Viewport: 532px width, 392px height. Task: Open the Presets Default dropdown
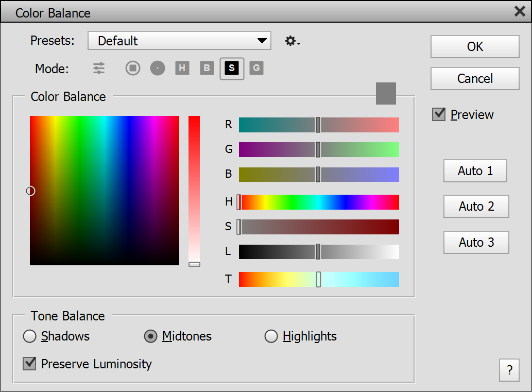tap(179, 41)
